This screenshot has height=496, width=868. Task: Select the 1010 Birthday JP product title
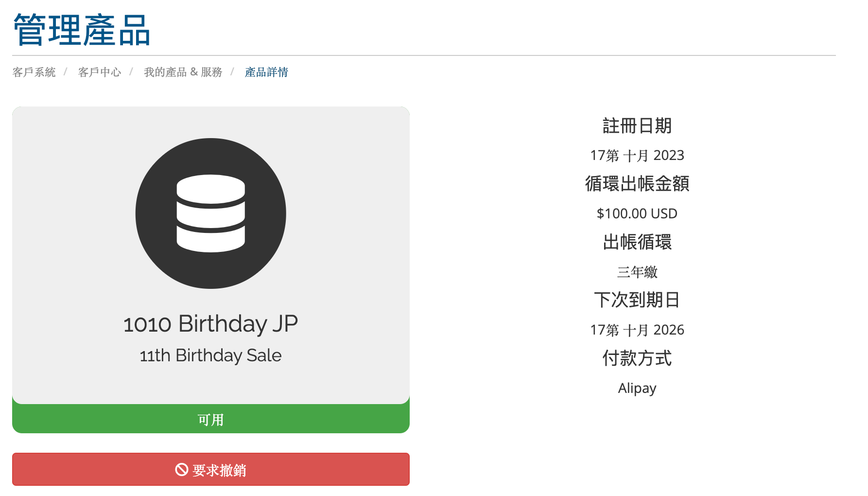tap(210, 324)
